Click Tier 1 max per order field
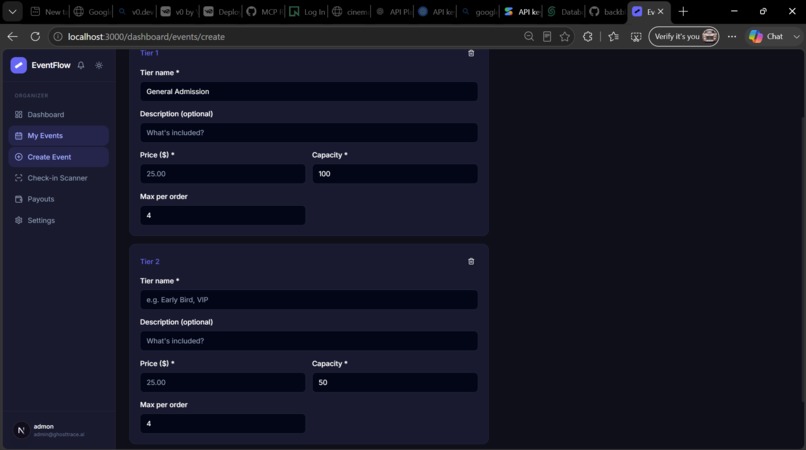Image resolution: width=806 pixels, height=450 pixels. click(x=223, y=215)
